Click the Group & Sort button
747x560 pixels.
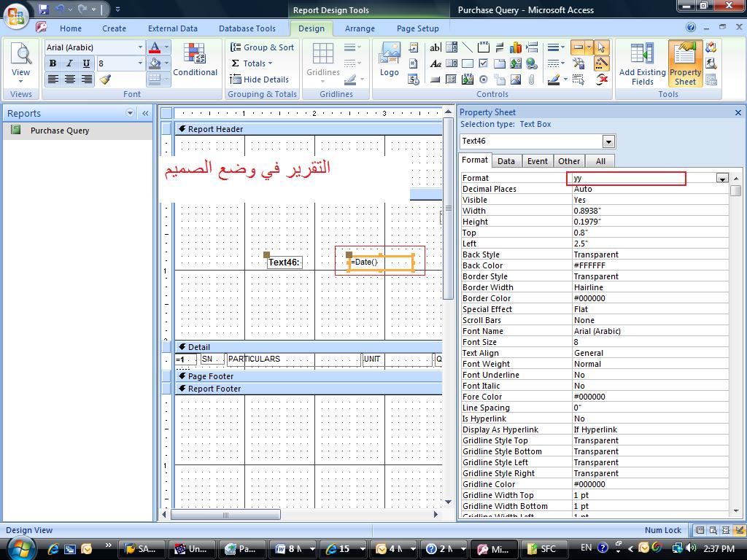point(262,47)
